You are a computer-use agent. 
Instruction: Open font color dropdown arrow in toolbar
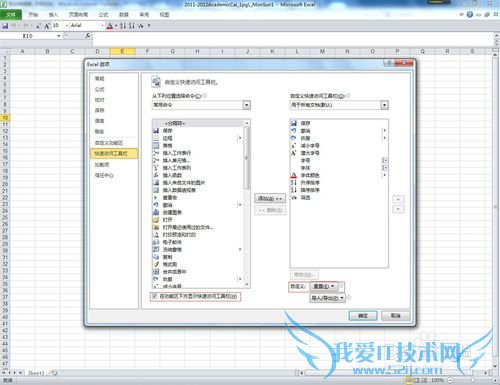pos(116,26)
